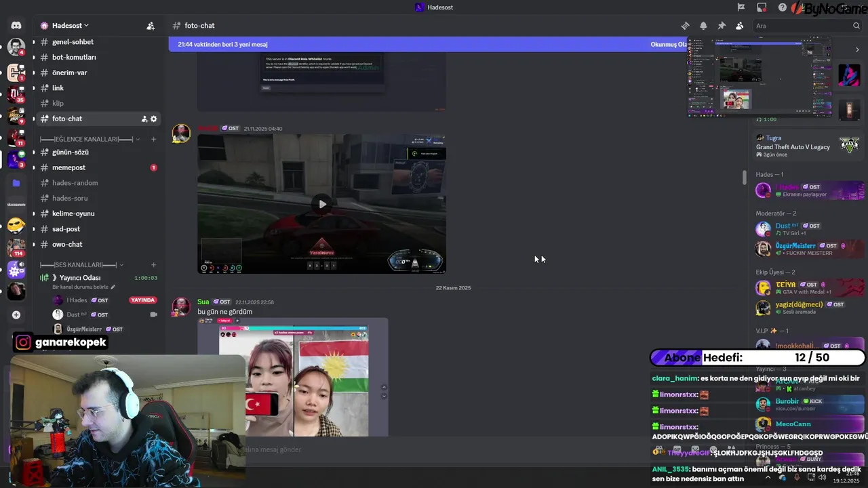Play the embedded GTA video clip
This screenshot has height=488, width=868.
point(322,204)
